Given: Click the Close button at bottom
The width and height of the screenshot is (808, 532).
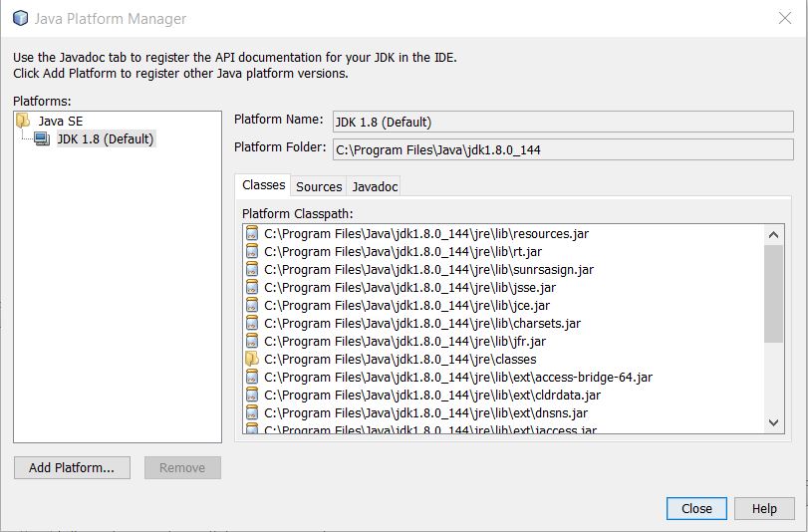Looking at the screenshot, I should (696, 508).
